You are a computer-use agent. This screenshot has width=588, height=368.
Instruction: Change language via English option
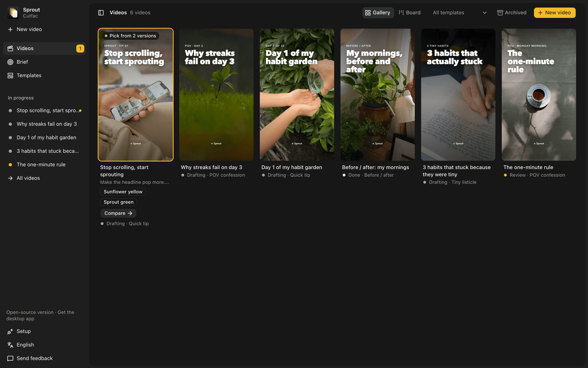[44, 345]
